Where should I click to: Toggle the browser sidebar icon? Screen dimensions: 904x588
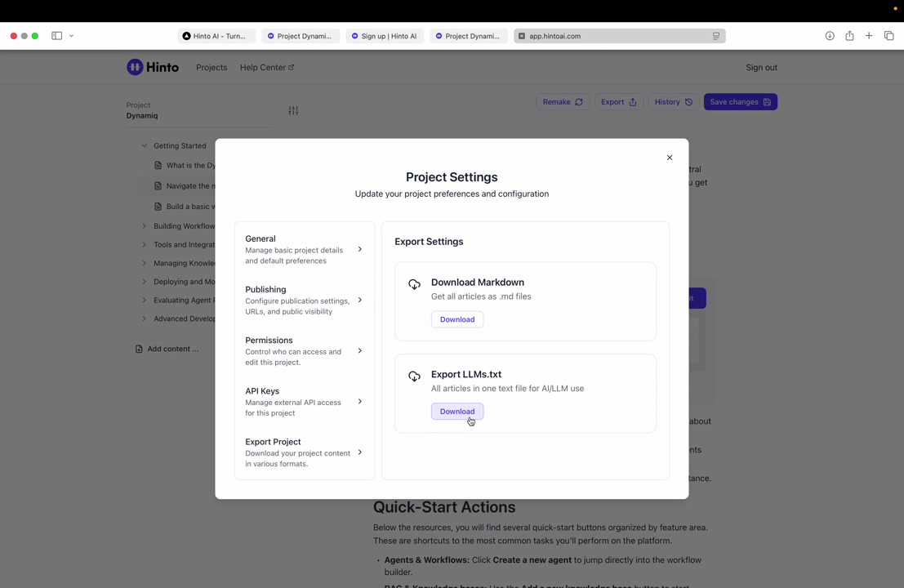(57, 36)
